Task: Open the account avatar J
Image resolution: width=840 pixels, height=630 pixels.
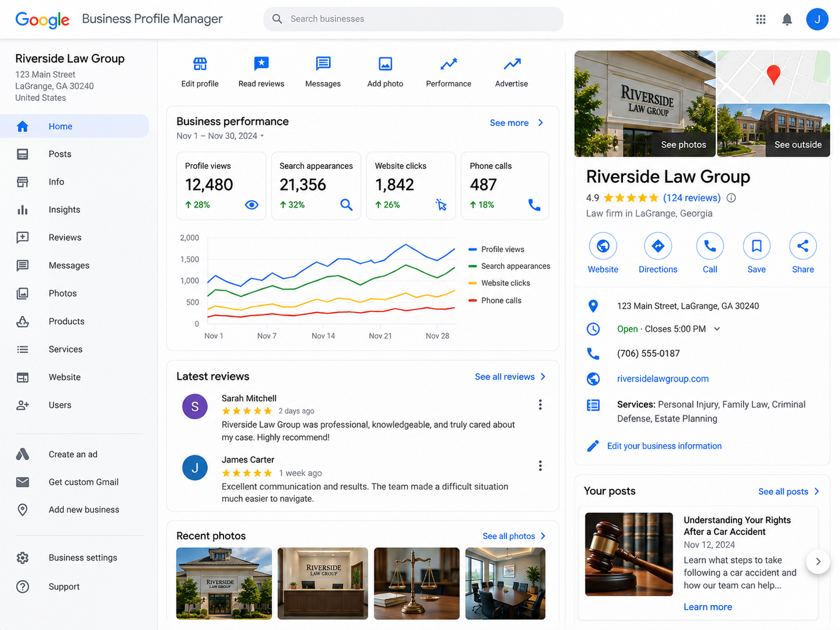Action: (x=817, y=19)
